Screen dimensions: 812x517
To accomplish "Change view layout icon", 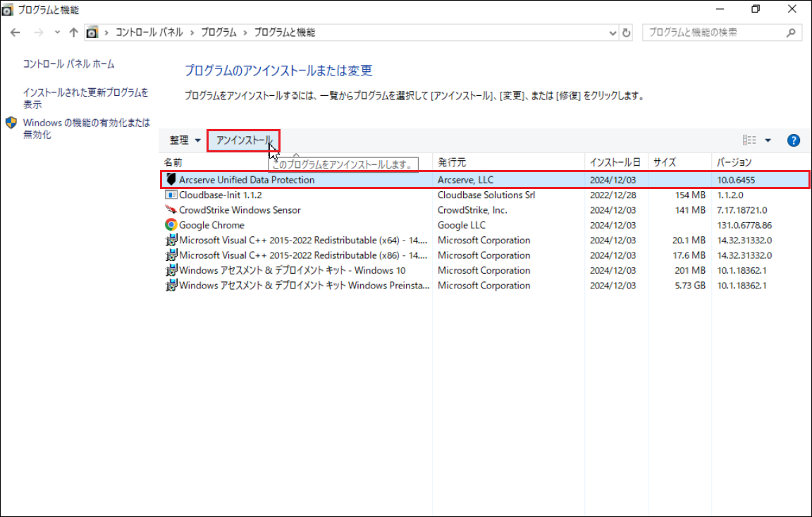I will tap(749, 140).
